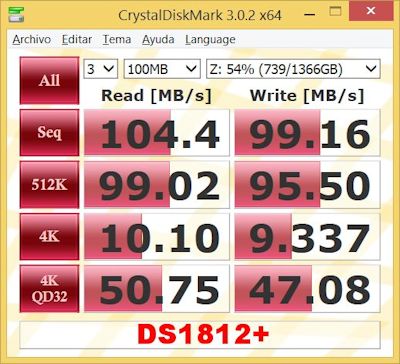Open the Ayuda menu
The width and height of the screenshot is (400, 364).
point(158,39)
